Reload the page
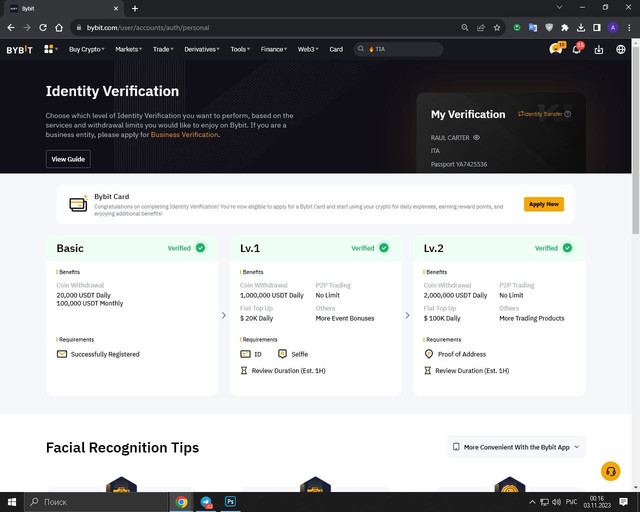The height and width of the screenshot is (512, 640). pos(43,27)
